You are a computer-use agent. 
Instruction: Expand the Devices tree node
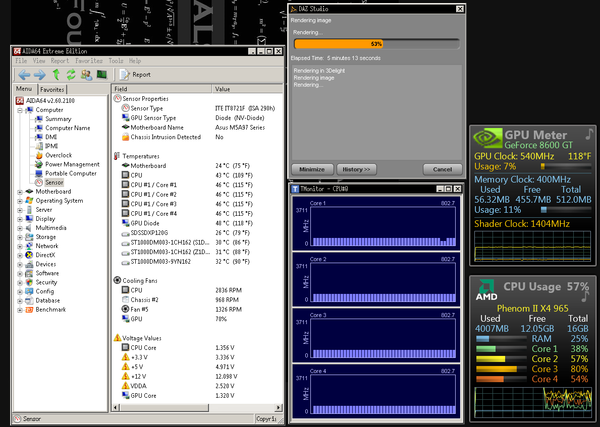pyautogui.click(x=20, y=264)
